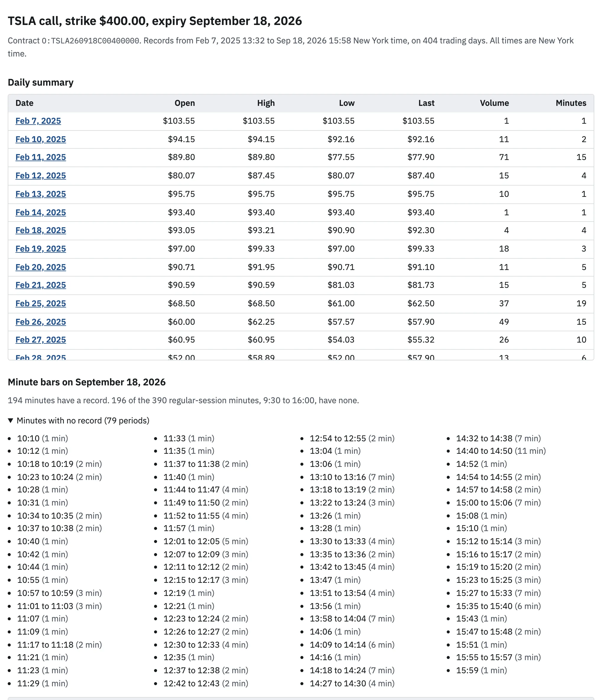Open the Feb 10, 2025 daily link
Viewport: 602px width, 700px height.
pyautogui.click(x=40, y=139)
